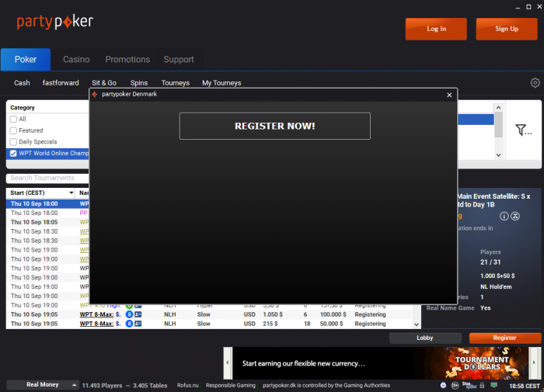Check the green connection status monitor icon
This screenshot has height=392, width=544.
[494, 385]
